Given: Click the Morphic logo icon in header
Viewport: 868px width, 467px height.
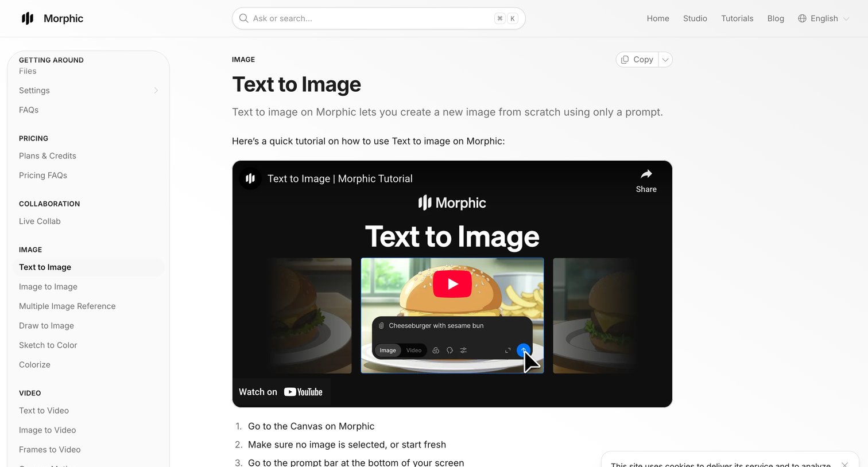Looking at the screenshot, I should [28, 18].
